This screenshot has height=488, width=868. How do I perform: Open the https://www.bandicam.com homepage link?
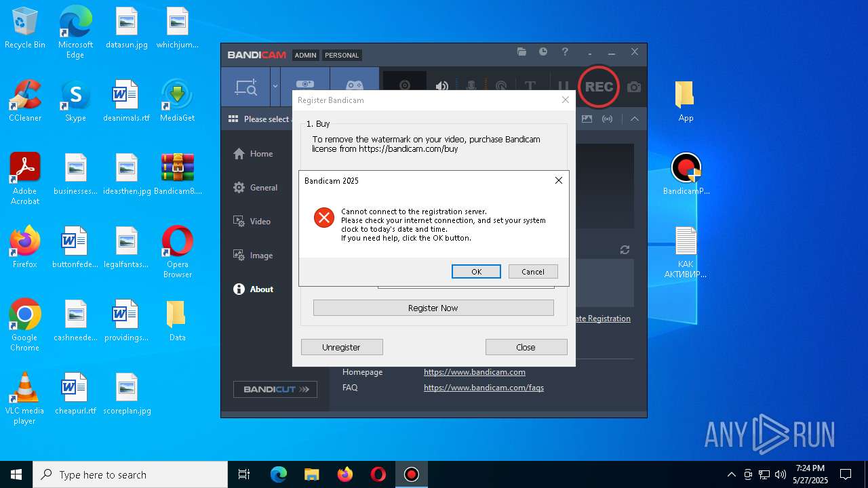click(x=475, y=372)
